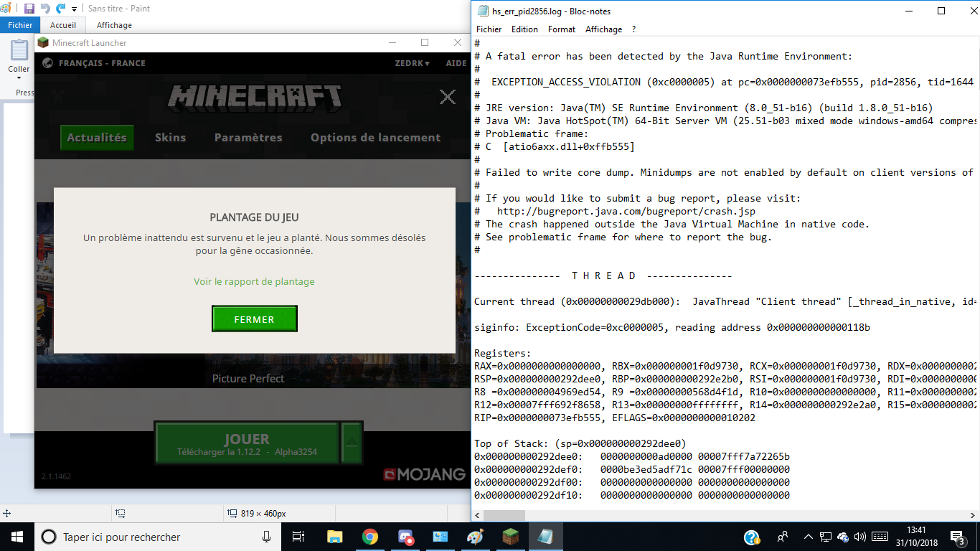Click the cloud icon in the system tray
The width and height of the screenshot is (980, 551).
[843, 537]
